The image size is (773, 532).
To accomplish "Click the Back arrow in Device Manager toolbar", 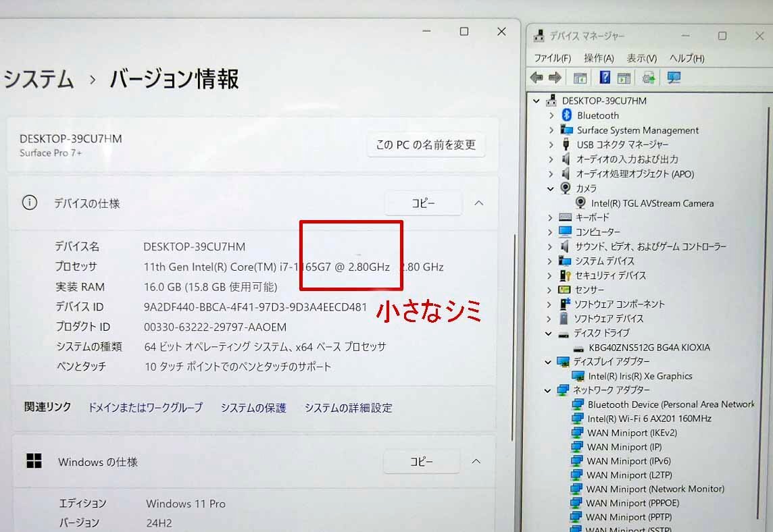I will tap(537, 78).
